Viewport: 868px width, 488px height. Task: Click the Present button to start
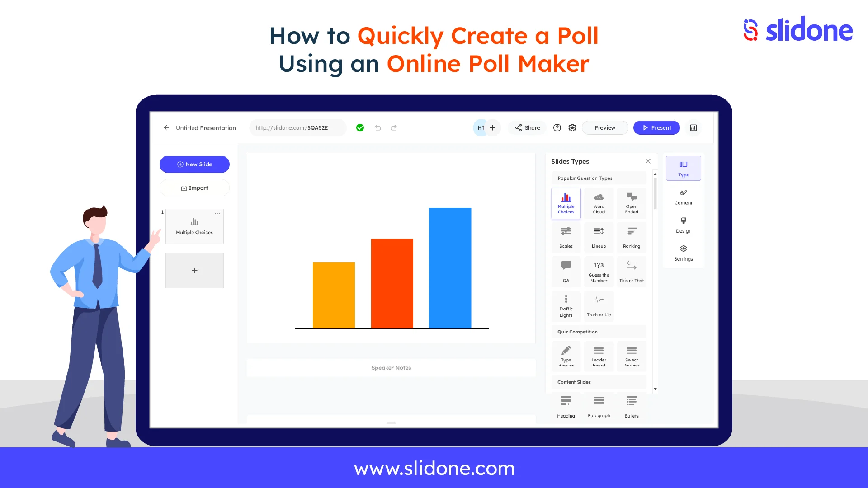656,127
